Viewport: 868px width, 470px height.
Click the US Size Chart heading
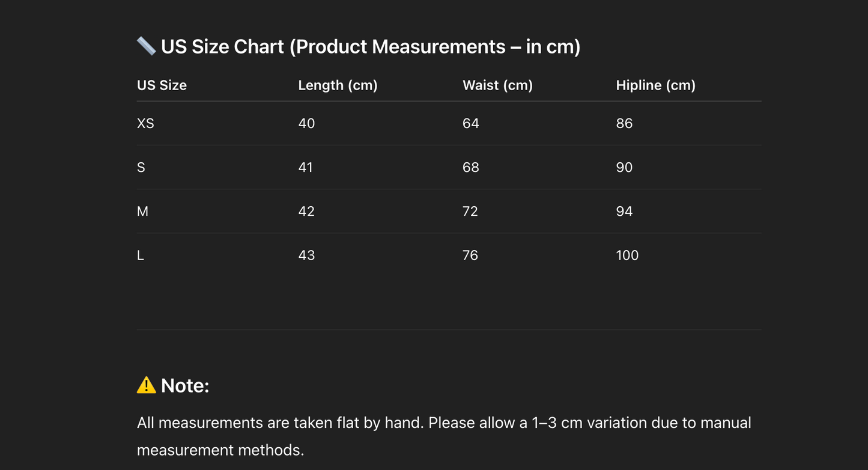point(370,47)
